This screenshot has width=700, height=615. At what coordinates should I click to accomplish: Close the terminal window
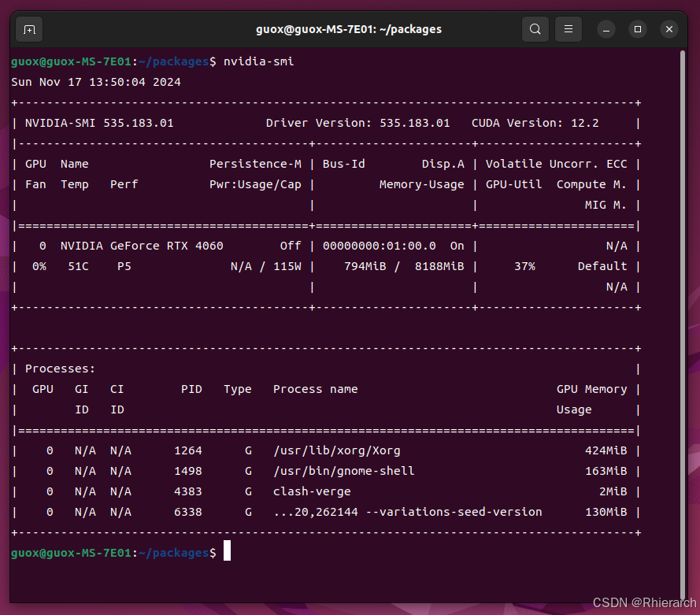pyautogui.click(x=669, y=29)
